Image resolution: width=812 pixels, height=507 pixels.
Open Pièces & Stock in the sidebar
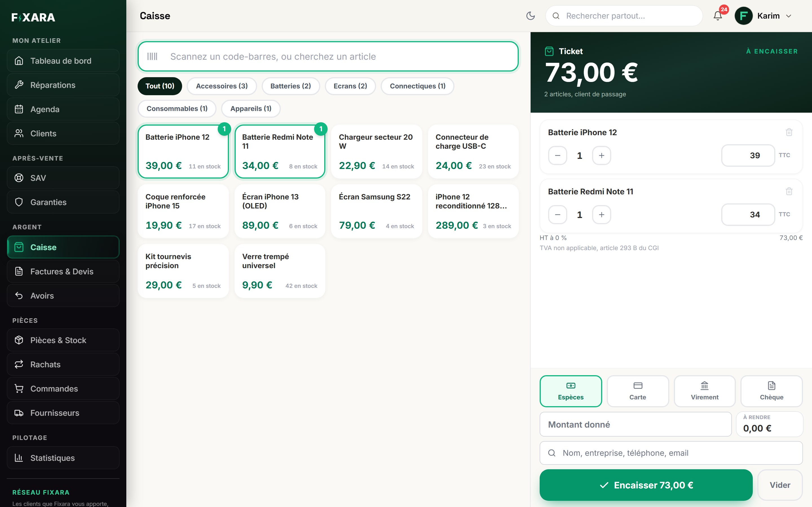pos(63,340)
